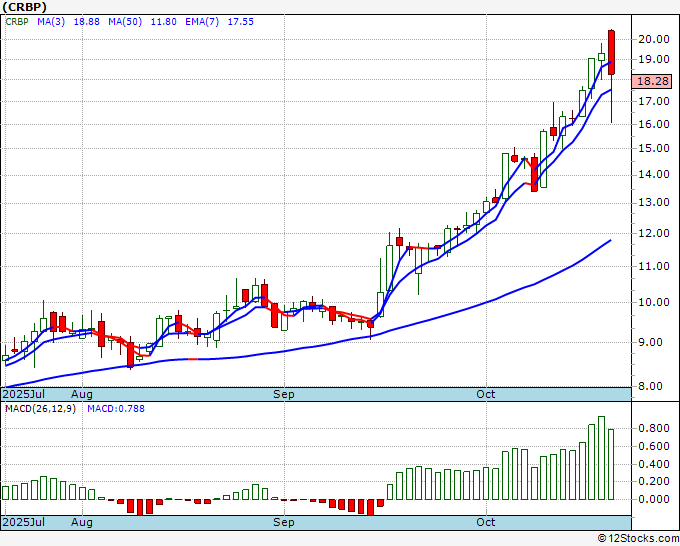Click the 12.00 price axis label
This screenshot has width=680, height=546.
click(654, 233)
